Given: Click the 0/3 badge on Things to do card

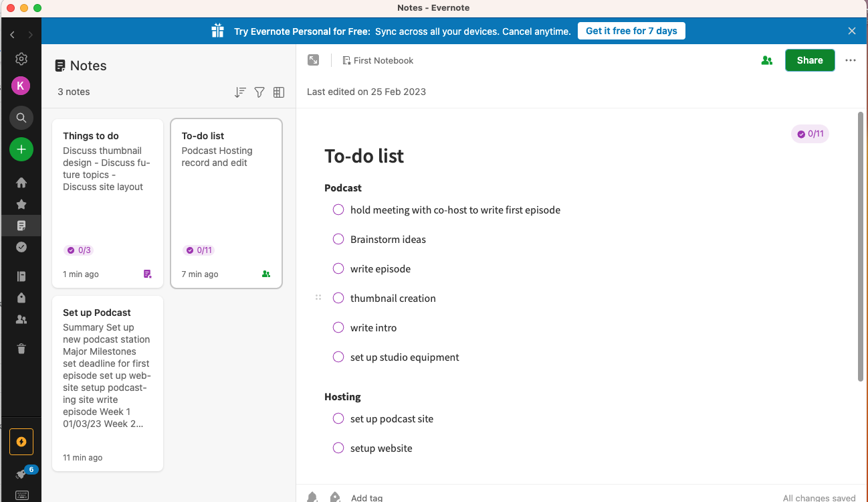Looking at the screenshot, I should pos(78,250).
